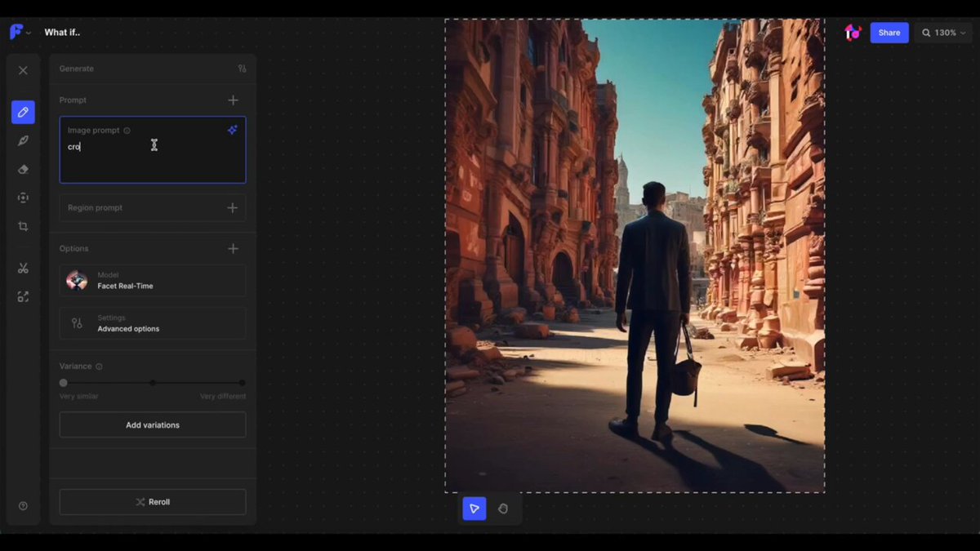
Task: Select the eraser tool
Action: [x=23, y=169]
